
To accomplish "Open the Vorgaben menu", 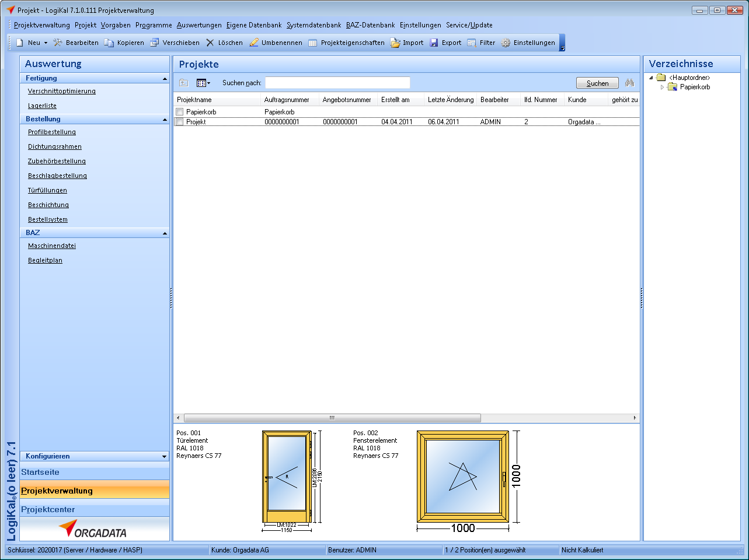I will (116, 25).
